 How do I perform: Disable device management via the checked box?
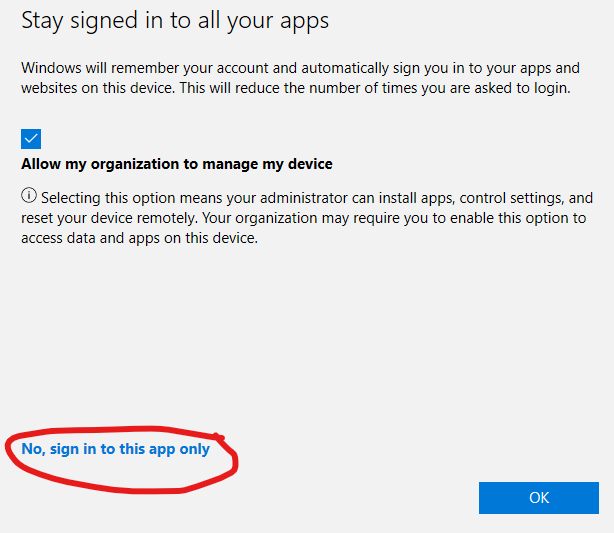(x=31, y=139)
